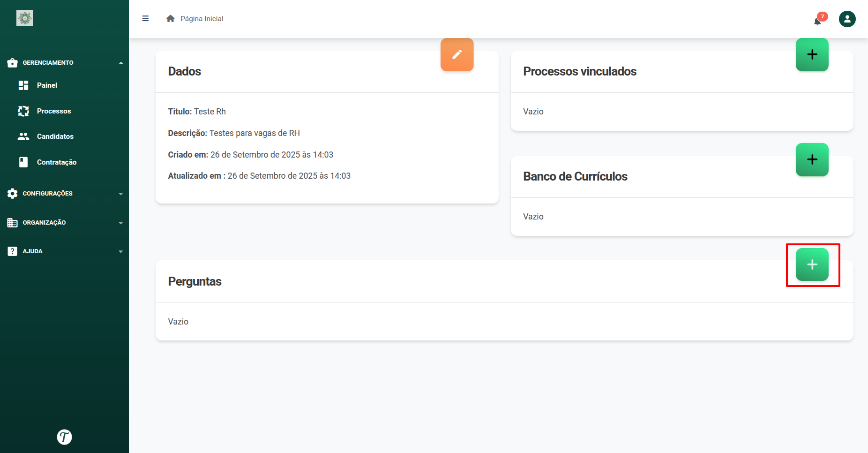Screen dimensions: 868x453
Task: Click the organization logo at top left
Action: coord(25,18)
